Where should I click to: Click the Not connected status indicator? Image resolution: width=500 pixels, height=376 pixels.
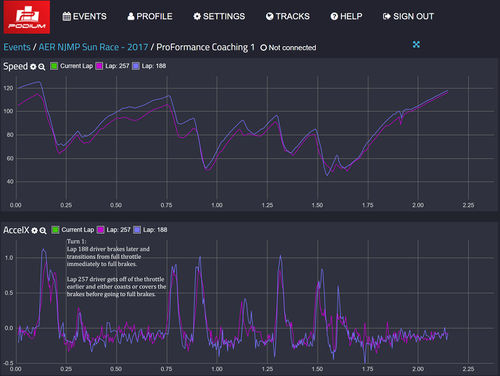pyautogui.click(x=288, y=48)
